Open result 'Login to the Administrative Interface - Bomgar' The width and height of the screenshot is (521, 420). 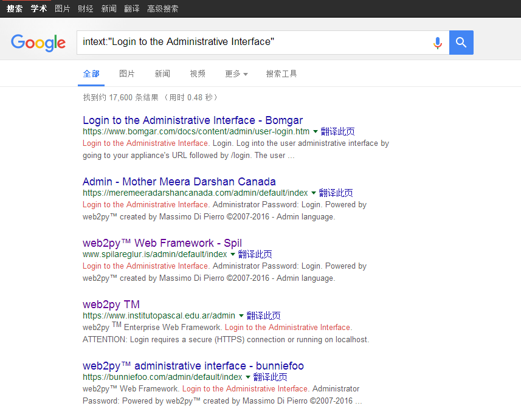point(193,120)
